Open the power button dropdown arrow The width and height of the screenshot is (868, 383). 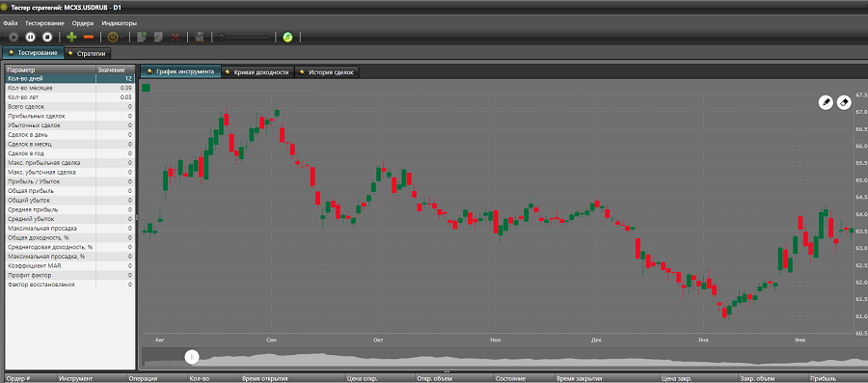point(122,38)
